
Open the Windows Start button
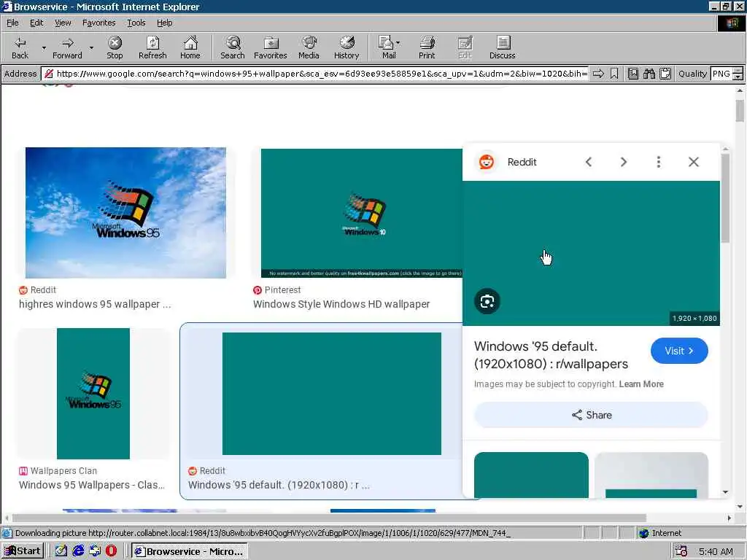[23, 551]
